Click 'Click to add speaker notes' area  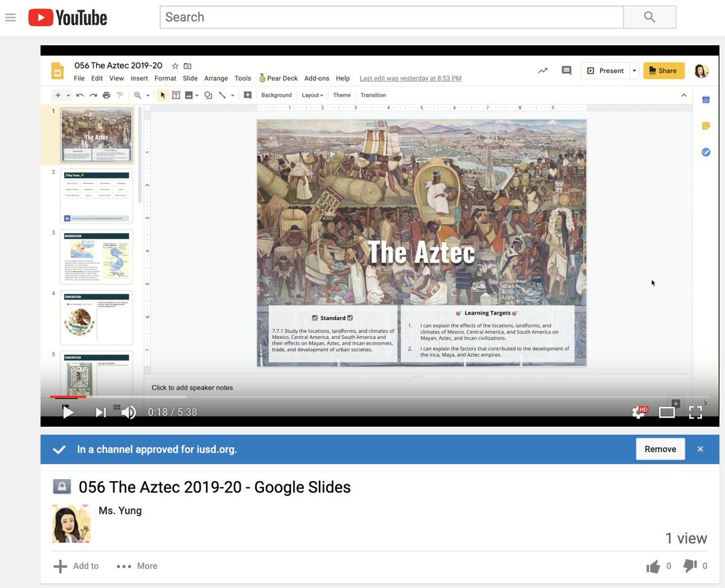click(x=418, y=388)
